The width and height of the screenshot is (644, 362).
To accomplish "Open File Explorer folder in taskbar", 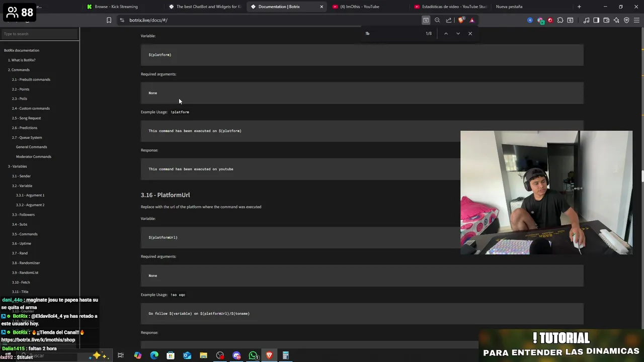I will coord(203,355).
